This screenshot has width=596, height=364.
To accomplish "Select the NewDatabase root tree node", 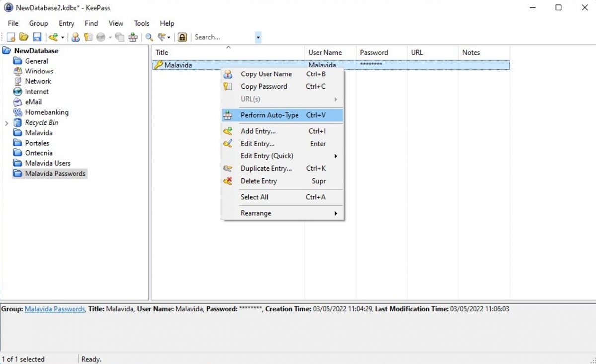I will pos(36,51).
